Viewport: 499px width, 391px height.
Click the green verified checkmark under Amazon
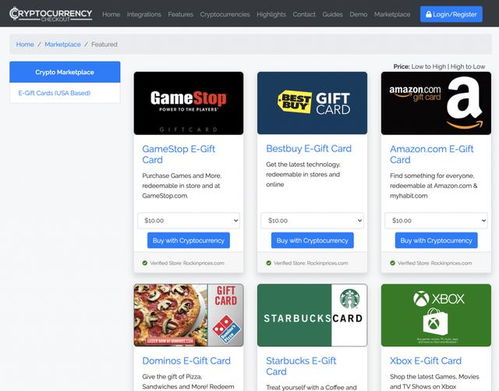pyautogui.click(x=393, y=263)
